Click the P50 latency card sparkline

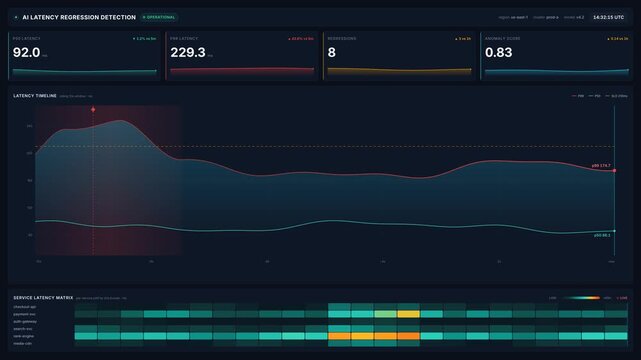(84, 72)
